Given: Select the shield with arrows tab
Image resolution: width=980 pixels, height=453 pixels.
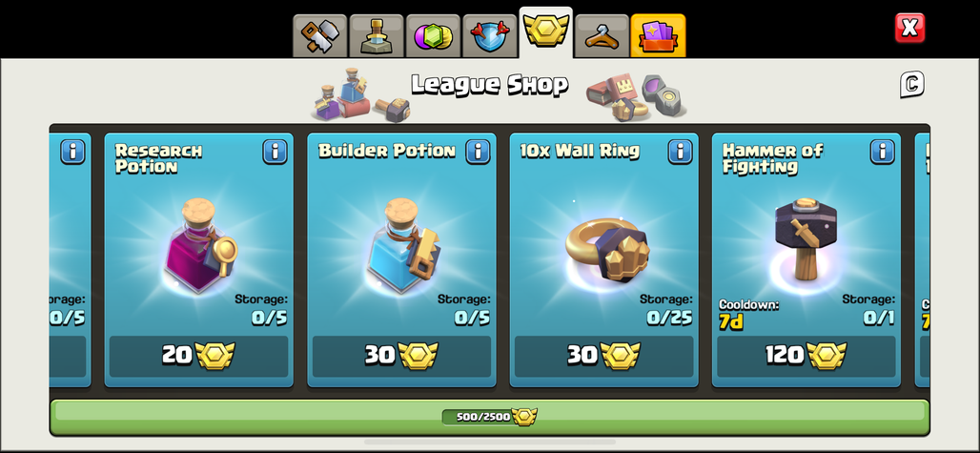Looking at the screenshot, I should [489, 35].
